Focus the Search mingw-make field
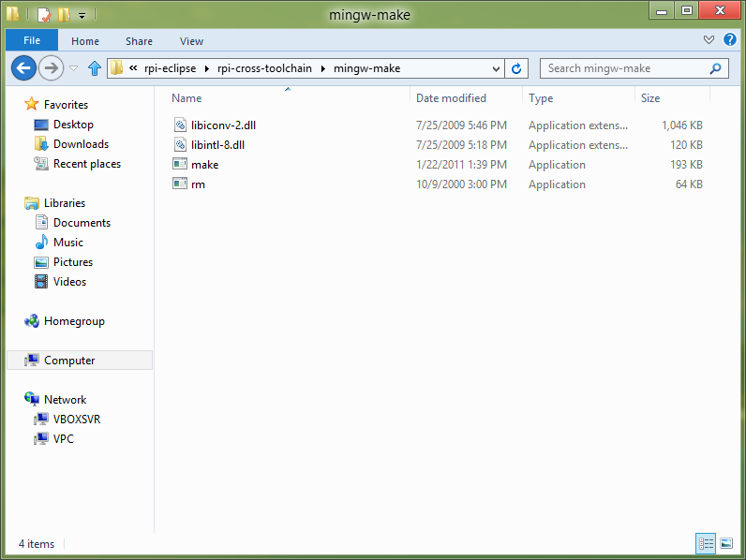 634,68
